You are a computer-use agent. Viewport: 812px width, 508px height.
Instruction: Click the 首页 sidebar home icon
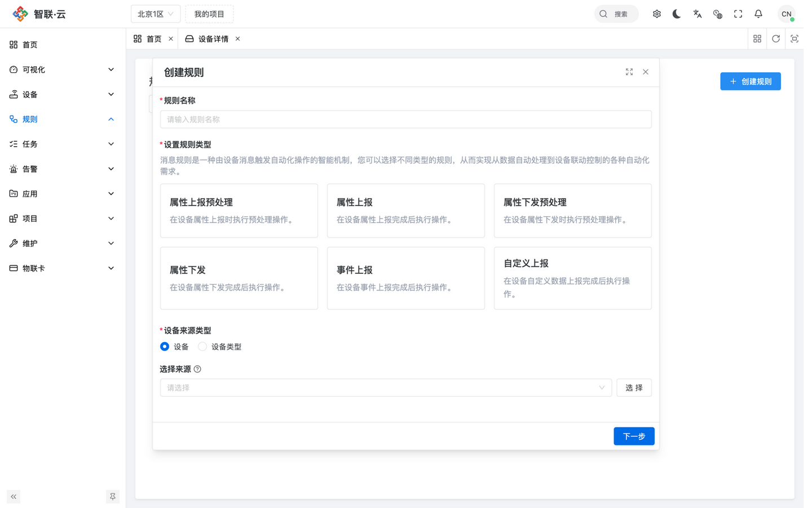pos(14,45)
